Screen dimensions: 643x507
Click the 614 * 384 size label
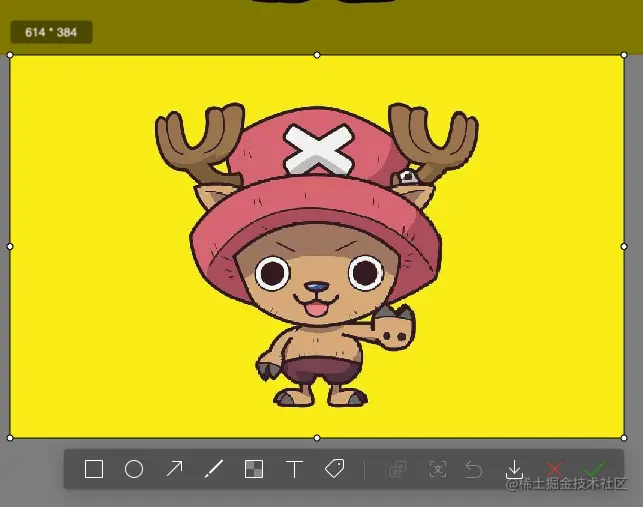tap(51, 32)
